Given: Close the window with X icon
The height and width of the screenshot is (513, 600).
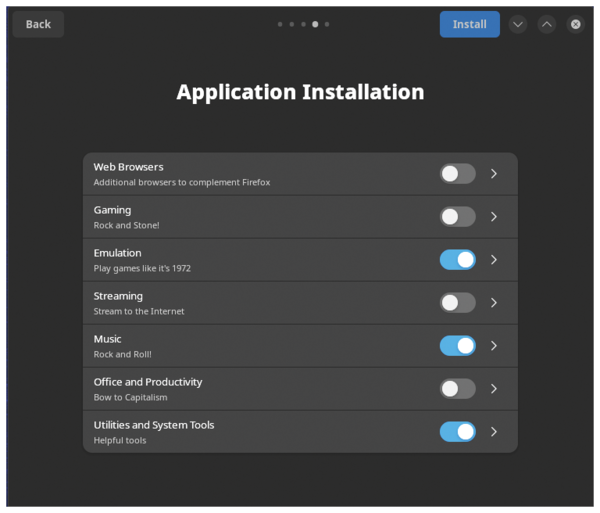Looking at the screenshot, I should coord(576,24).
